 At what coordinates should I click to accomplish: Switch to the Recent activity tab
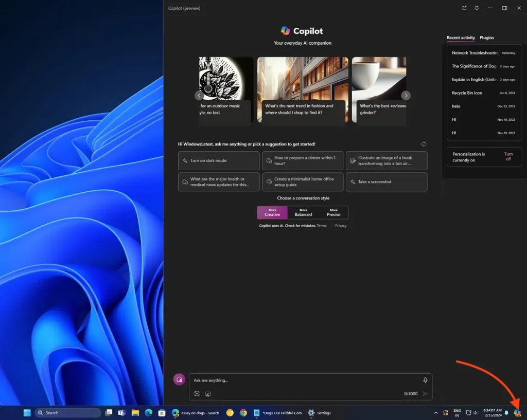[x=461, y=38]
